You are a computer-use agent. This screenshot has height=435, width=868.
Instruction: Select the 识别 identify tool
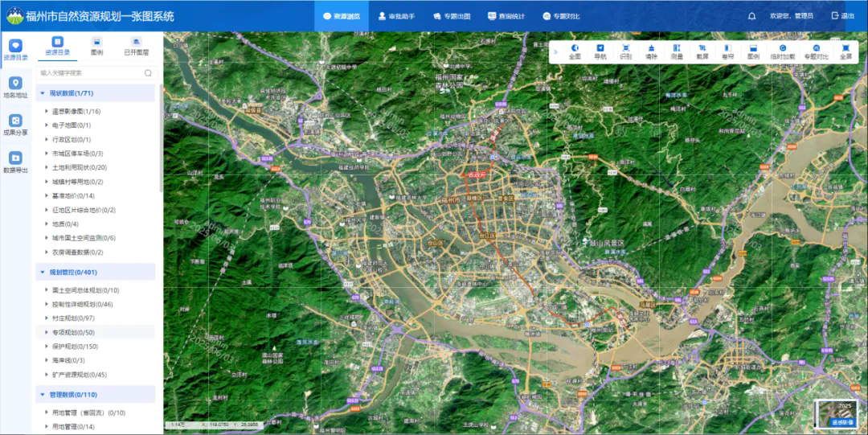click(x=625, y=51)
